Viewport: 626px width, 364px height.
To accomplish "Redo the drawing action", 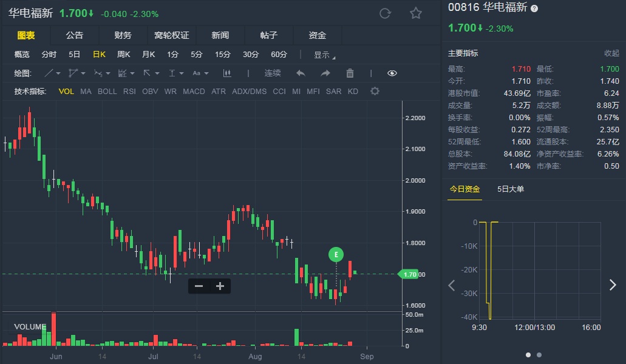I will coord(325,73).
